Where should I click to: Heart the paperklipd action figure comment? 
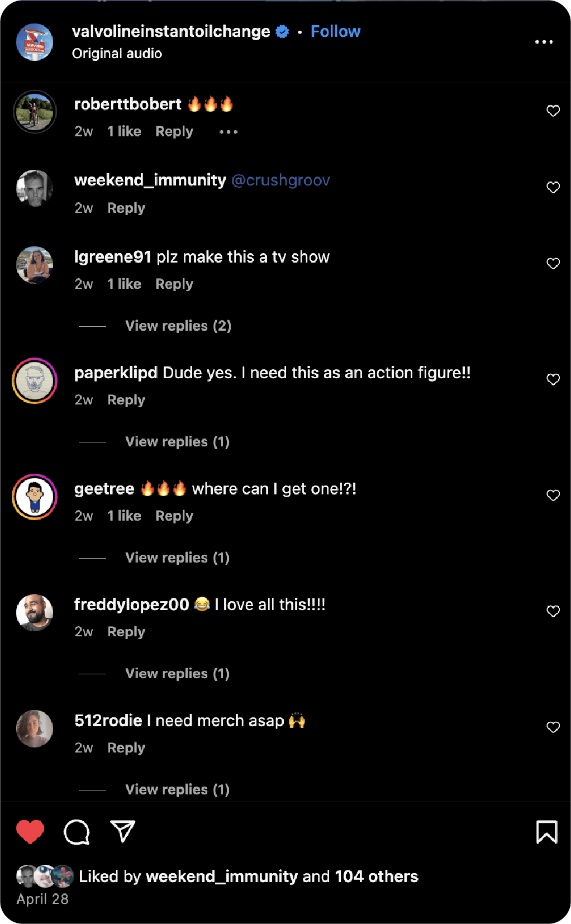(x=553, y=380)
